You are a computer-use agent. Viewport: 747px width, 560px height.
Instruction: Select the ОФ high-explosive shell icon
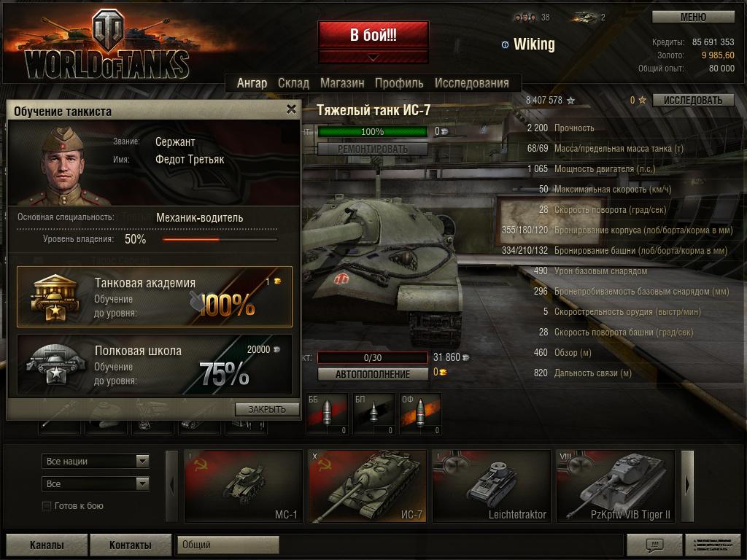coord(420,414)
